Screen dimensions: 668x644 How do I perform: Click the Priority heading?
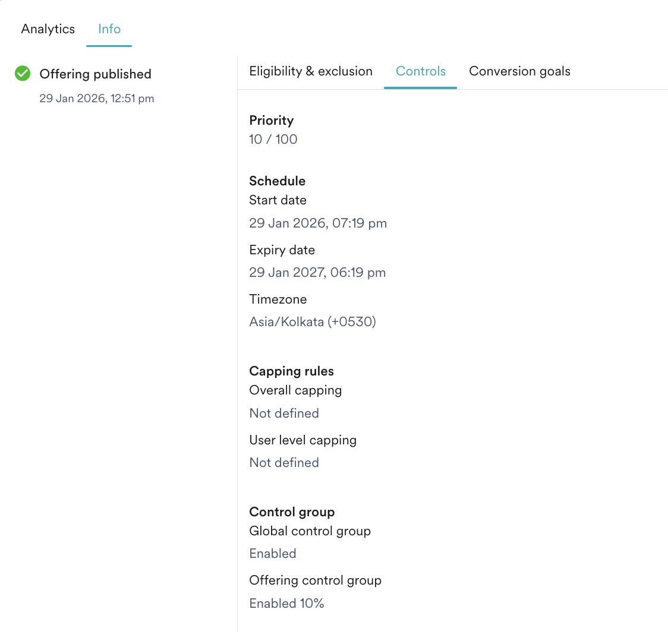click(272, 121)
